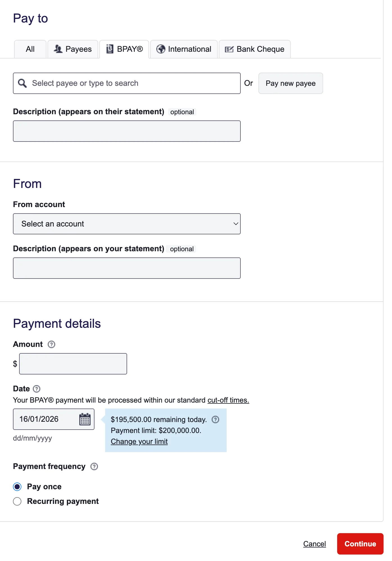Click the search magnifier icon
The width and height of the screenshot is (392, 561).
click(x=22, y=83)
